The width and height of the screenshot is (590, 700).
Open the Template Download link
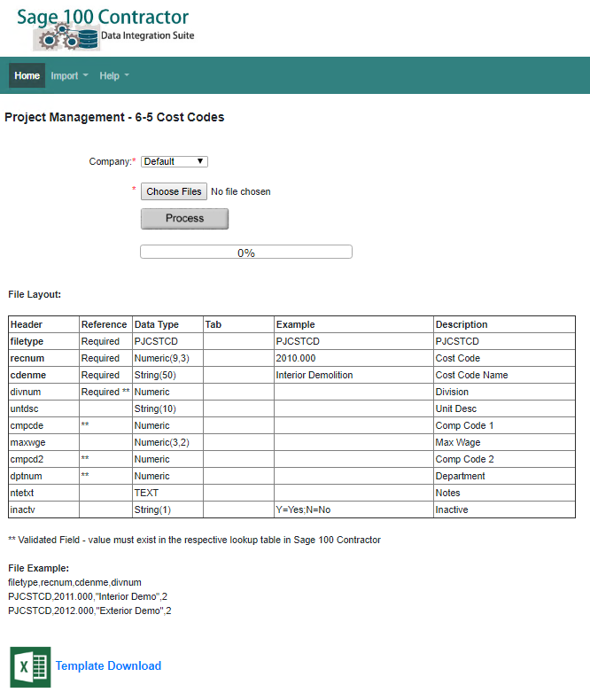[108, 666]
